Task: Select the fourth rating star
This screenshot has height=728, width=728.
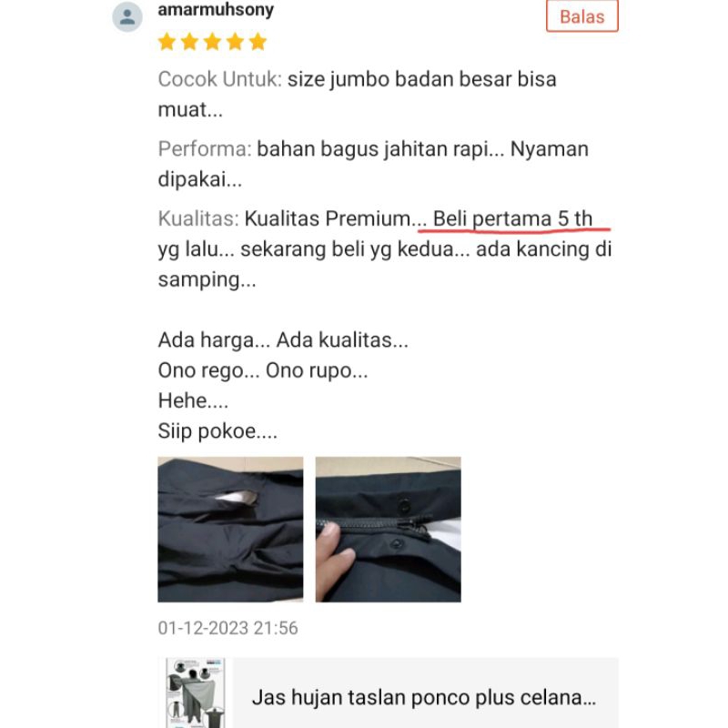Action: click(x=236, y=42)
